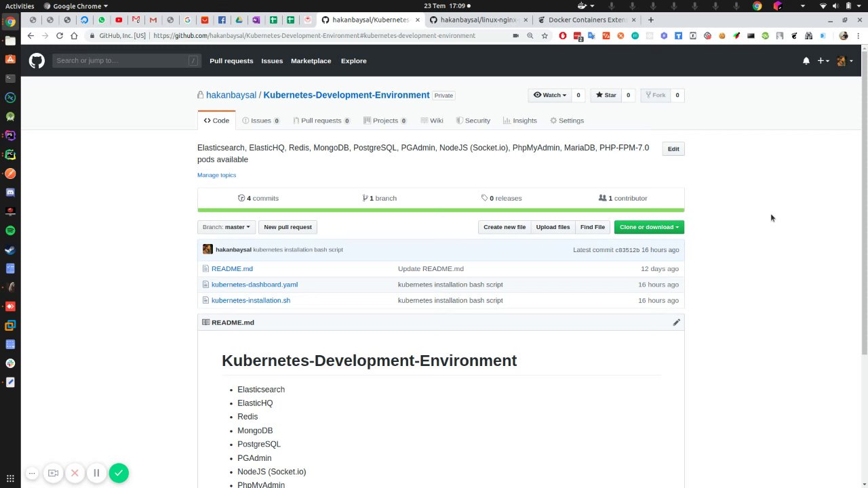Open the latest commit hash c83512b

coord(627,250)
